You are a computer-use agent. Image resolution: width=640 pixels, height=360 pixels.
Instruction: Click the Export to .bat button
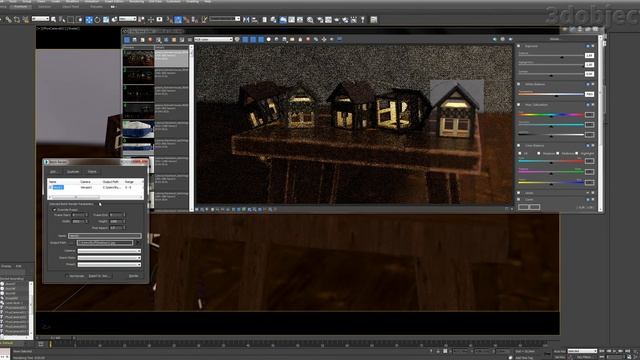(x=100, y=276)
